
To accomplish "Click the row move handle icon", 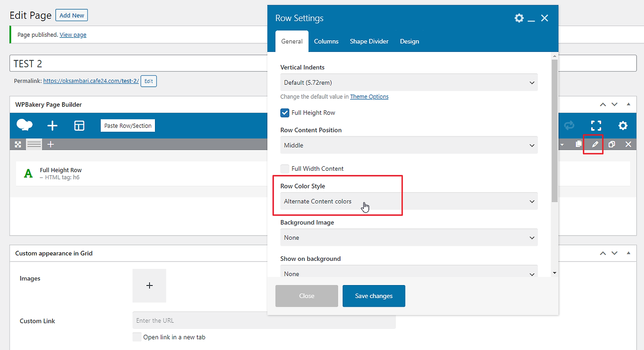I will point(18,145).
